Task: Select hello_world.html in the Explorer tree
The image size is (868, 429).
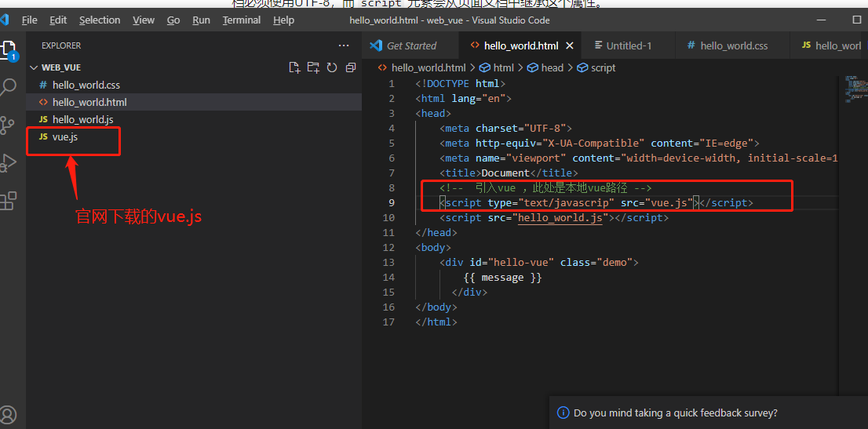Action: (194, 103)
